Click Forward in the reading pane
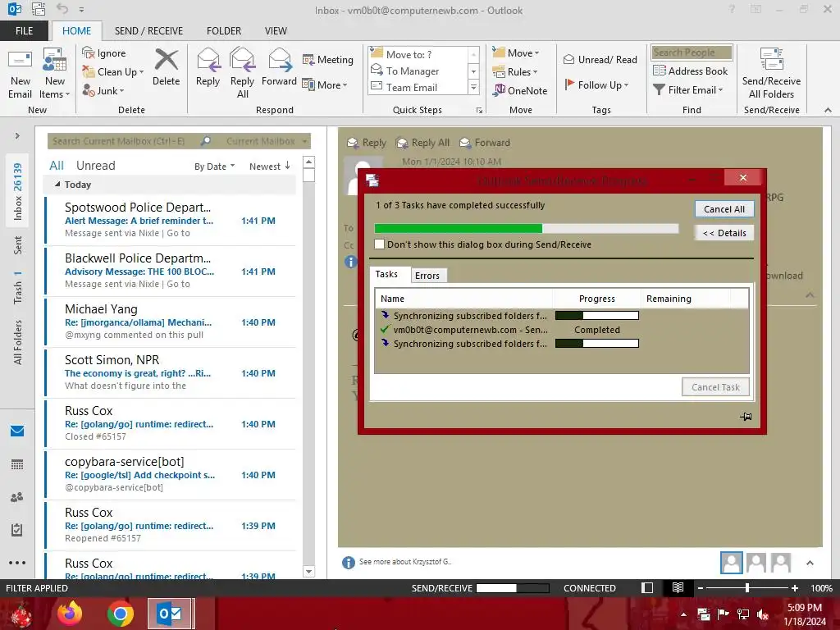840x630 pixels. (x=485, y=143)
